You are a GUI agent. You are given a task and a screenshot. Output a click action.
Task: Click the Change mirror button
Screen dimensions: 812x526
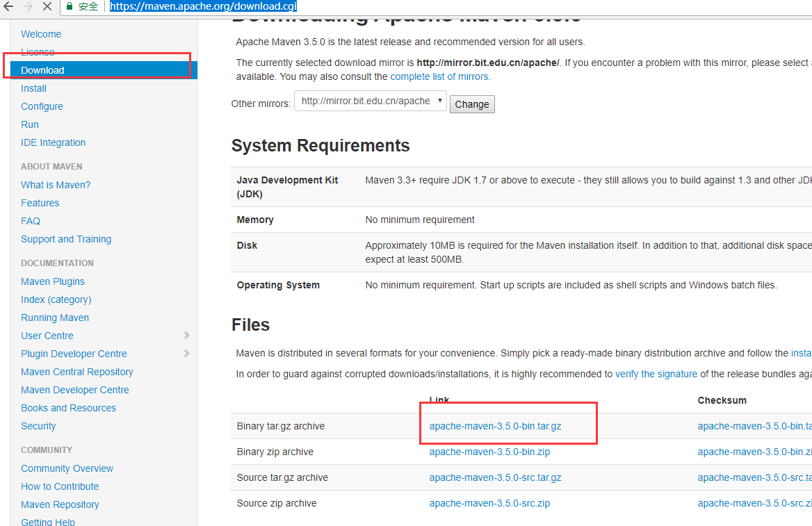[x=472, y=104]
